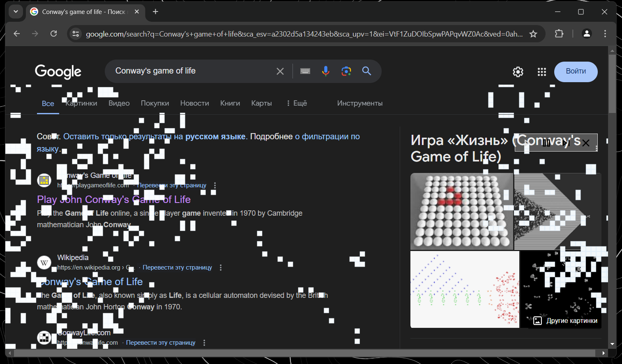The height and width of the screenshot is (364, 622).
Task: Search by voice using microphone icon
Action: pos(326,71)
